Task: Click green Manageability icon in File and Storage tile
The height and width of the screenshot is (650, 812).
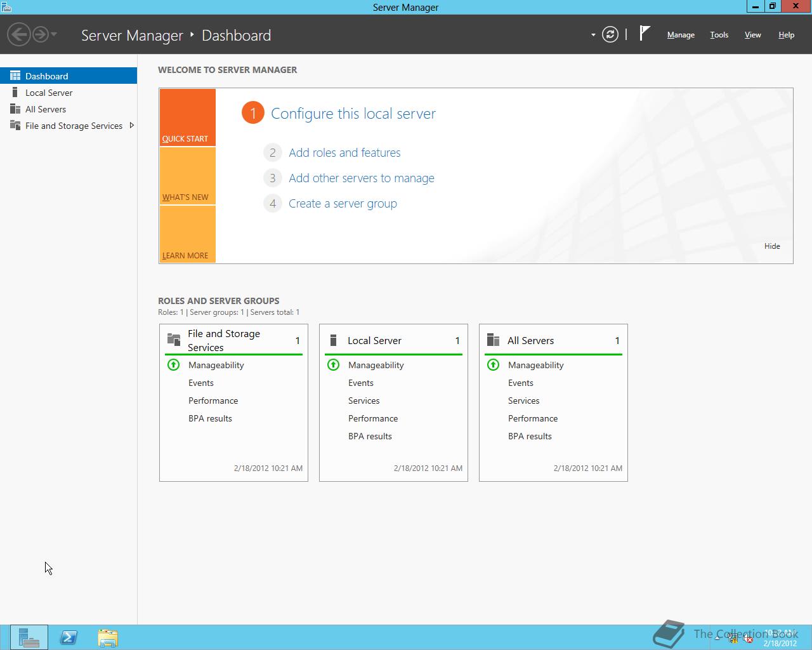Action: (x=173, y=364)
